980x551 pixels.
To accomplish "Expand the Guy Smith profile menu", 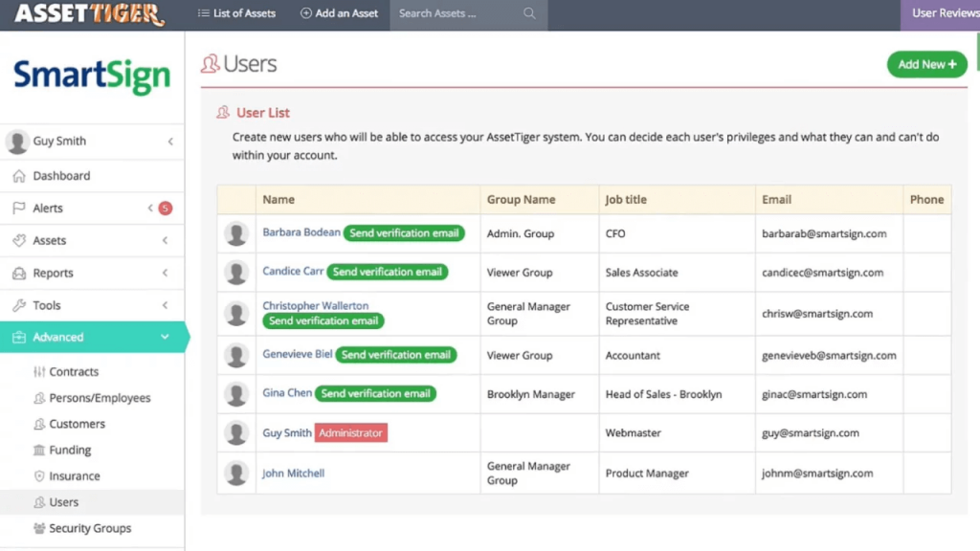I will 169,141.
